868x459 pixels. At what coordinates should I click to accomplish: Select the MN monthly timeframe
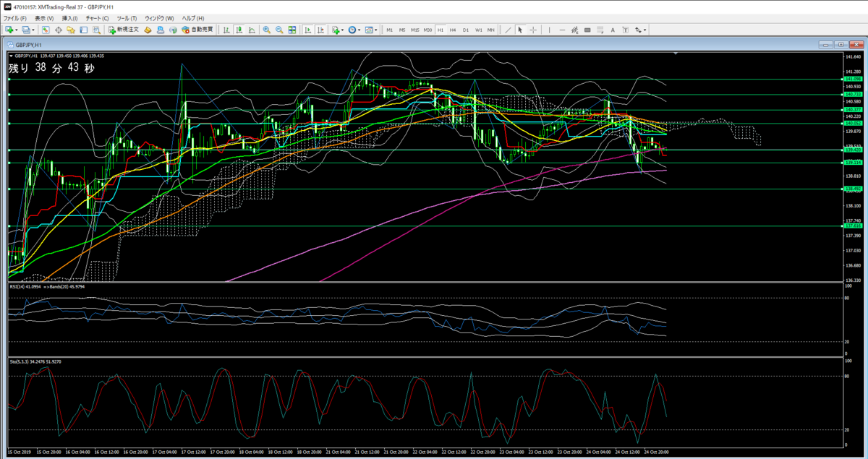point(491,30)
